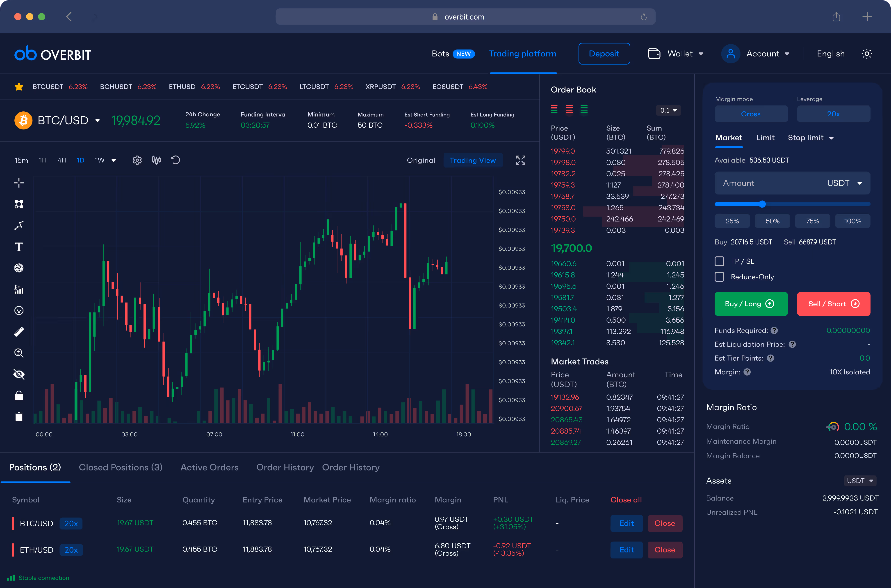Set amount to 50% preset

tap(772, 221)
